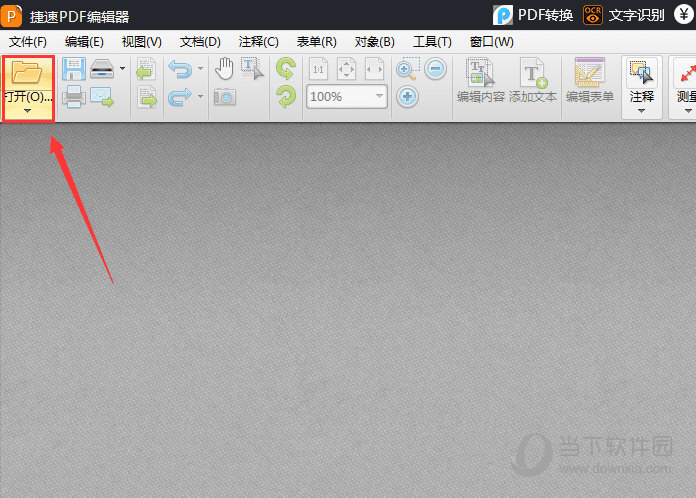Screen dimensions: 696x498
Task: Expand the undo history dropdown arrow
Action: (200, 69)
